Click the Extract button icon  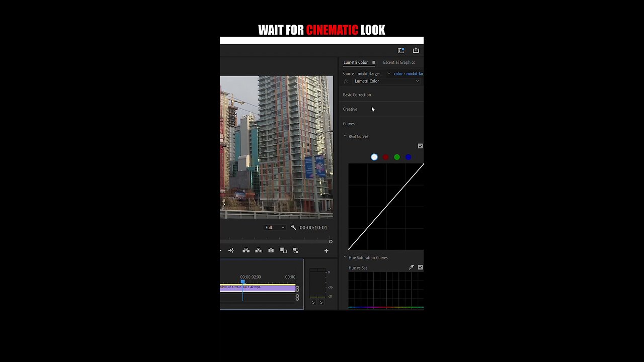pos(258,250)
